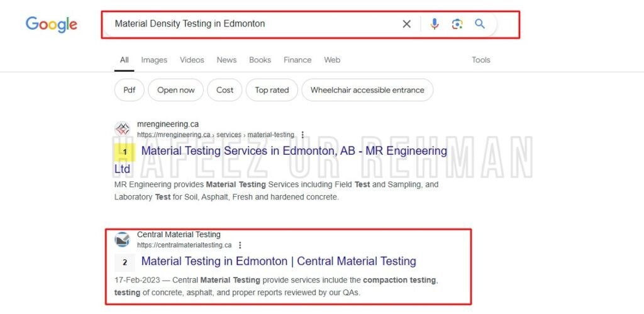Select Wheelchair accessible entrance filter chip
The height and width of the screenshot is (314, 644).
pos(367,90)
